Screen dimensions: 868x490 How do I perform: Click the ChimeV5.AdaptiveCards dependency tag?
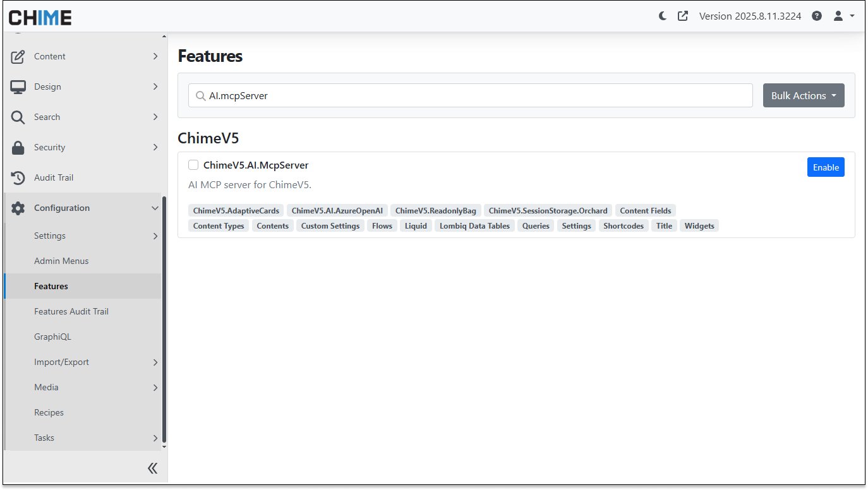point(236,210)
